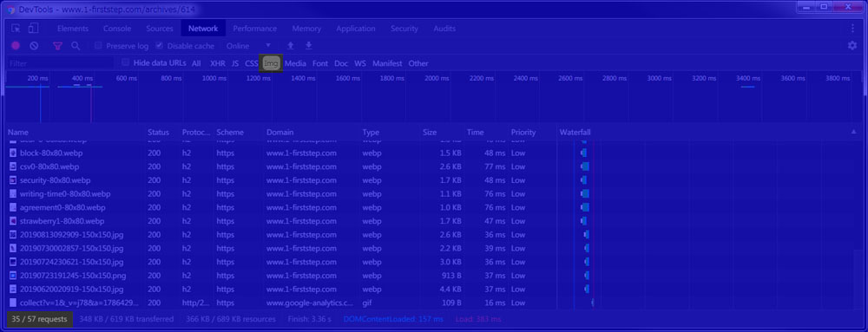
Task: Open the Online throttling dropdown
Action: click(x=248, y=46)
